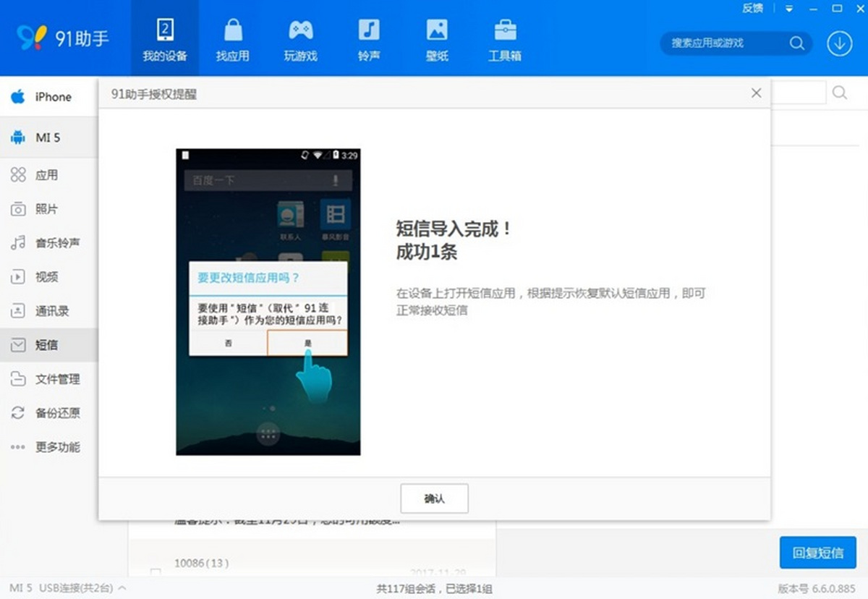The width and height of the screenshot is (868, 599).
Task: Expand the MI 5 USB连接 device list
Action: click(68, 588)
